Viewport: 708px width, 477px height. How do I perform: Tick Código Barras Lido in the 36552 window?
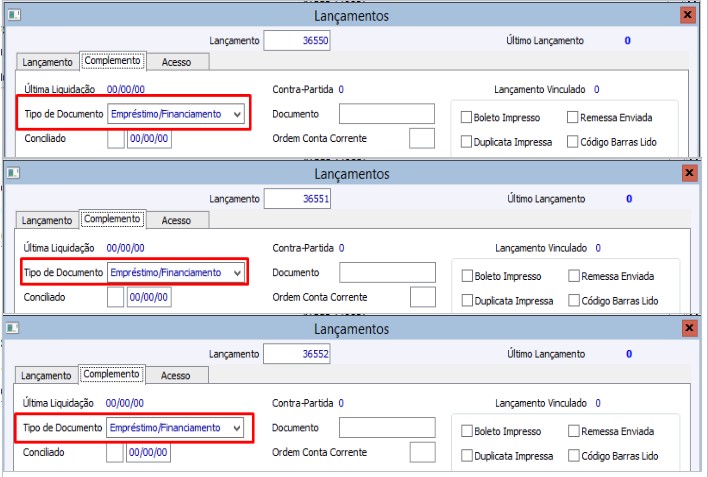pyautogui.click(x=573, y=456)
